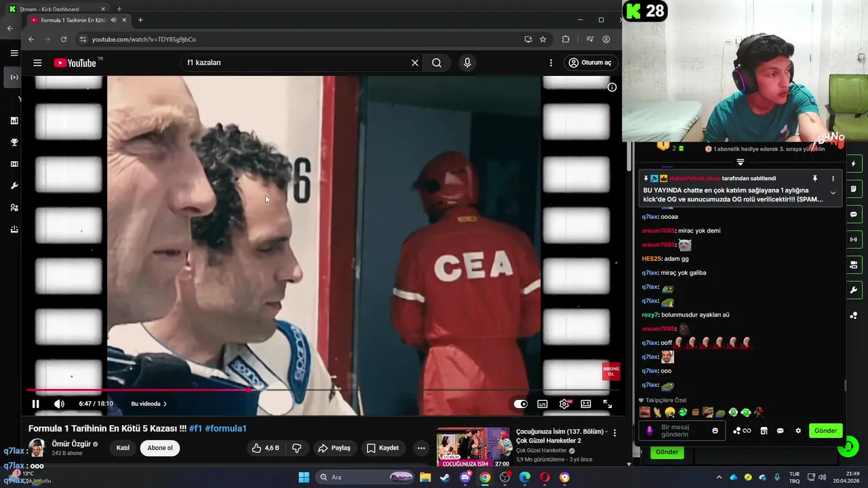This screenshot has width=868, height=488.
Task: Open chat settings gear
Action: [798, 431]
